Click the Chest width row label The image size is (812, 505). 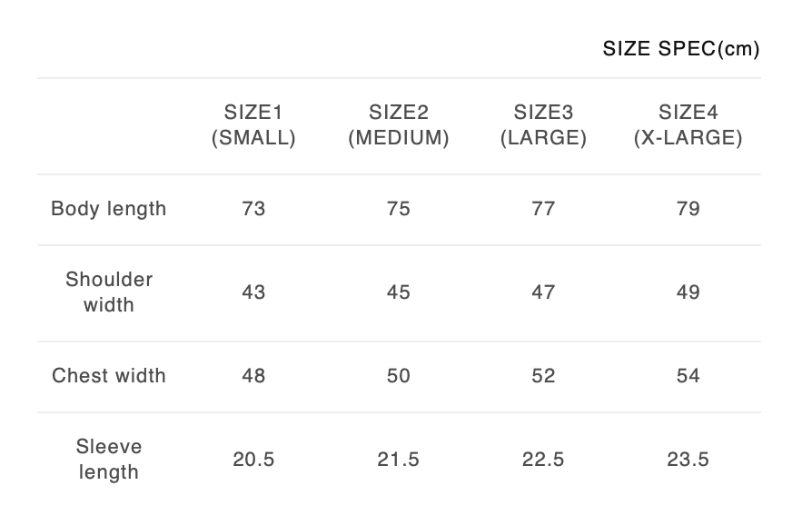click(x=109, y=376)
